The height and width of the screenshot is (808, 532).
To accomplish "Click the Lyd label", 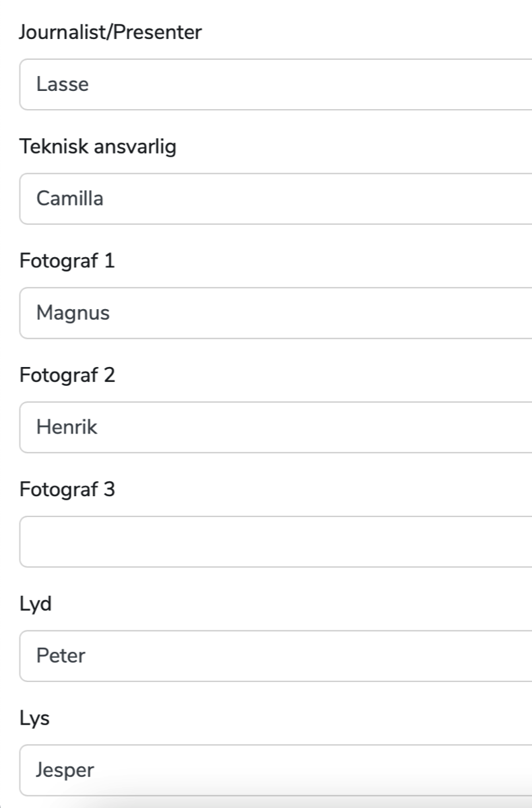I will (x=36, y=604).
